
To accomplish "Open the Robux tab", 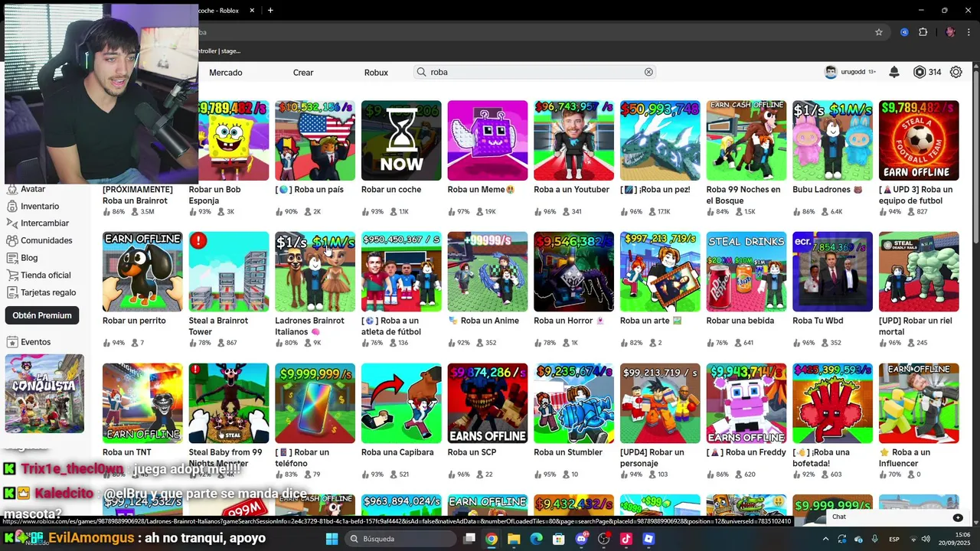I will pos(376,72).
